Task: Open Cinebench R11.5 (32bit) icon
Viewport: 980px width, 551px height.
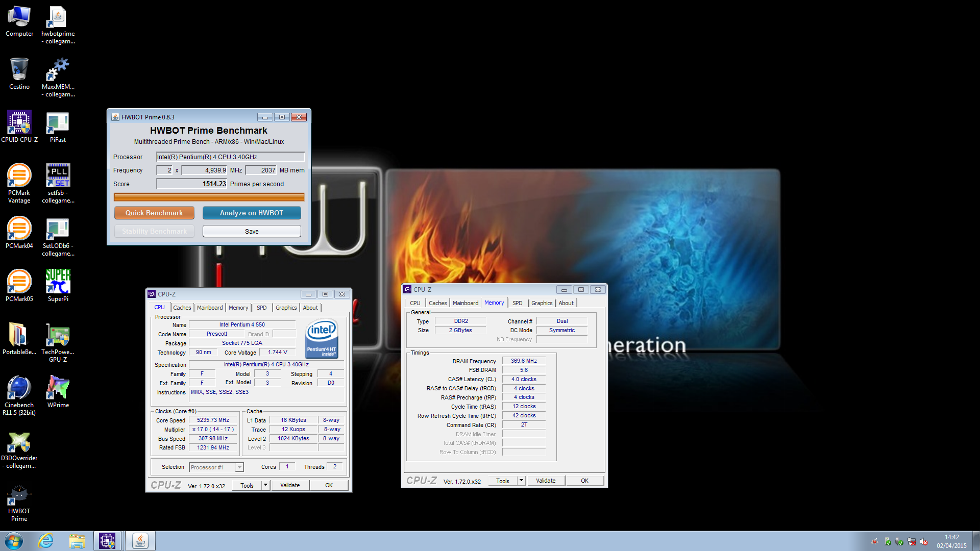Action: coord(19,396)
